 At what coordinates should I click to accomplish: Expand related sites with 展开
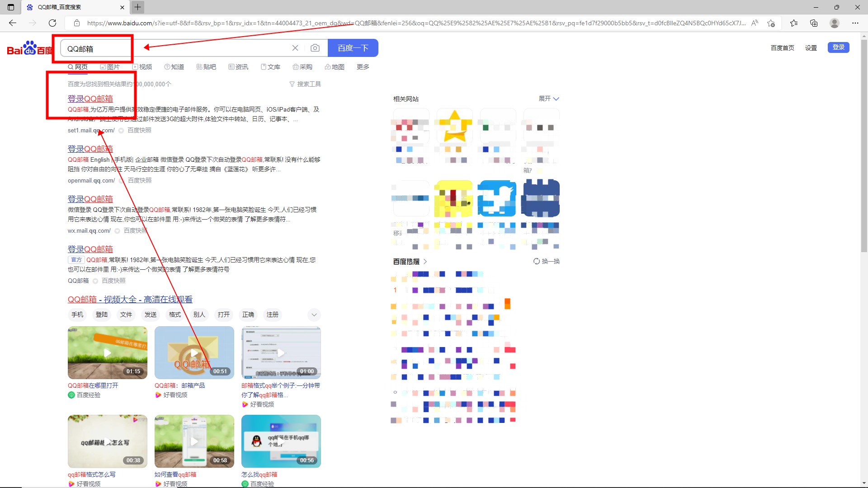coord(549,99)
